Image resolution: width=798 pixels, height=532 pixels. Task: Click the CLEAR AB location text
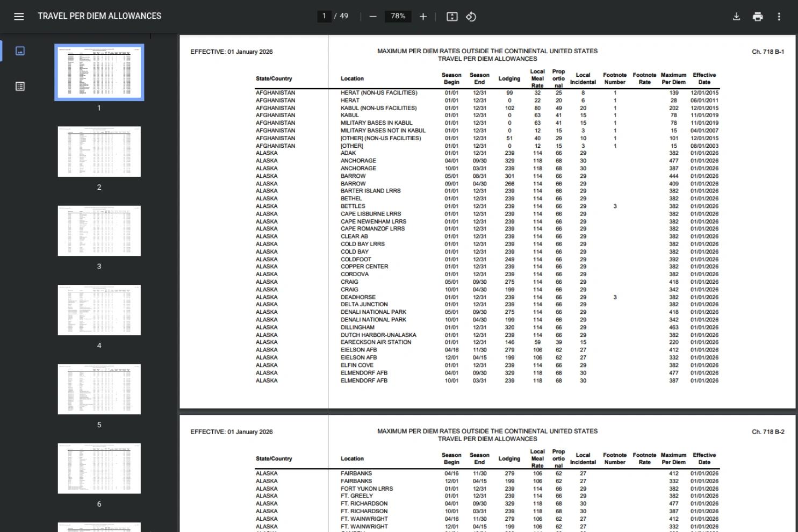pyautogui.click(x=355, y=236)
